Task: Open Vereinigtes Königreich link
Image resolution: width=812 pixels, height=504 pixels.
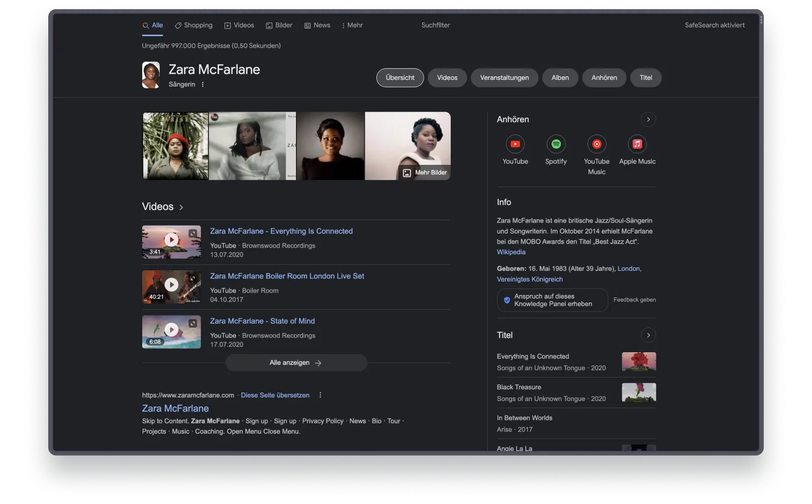Action: tap(530, 279)
